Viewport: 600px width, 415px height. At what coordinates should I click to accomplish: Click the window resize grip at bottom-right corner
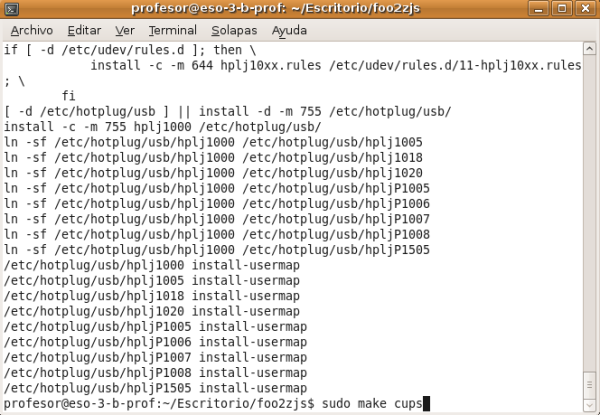595,411
